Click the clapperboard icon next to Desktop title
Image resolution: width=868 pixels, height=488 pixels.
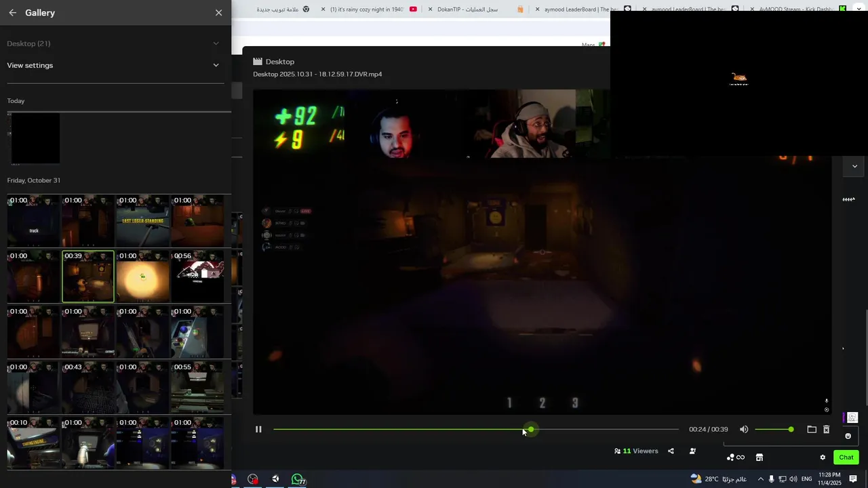(x=258, y=62)
